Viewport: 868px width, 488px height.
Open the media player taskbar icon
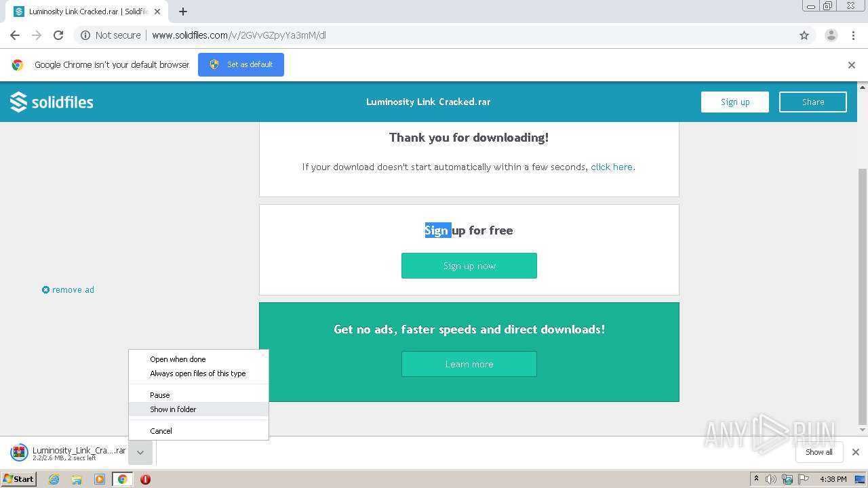click(x=100, y=479)
